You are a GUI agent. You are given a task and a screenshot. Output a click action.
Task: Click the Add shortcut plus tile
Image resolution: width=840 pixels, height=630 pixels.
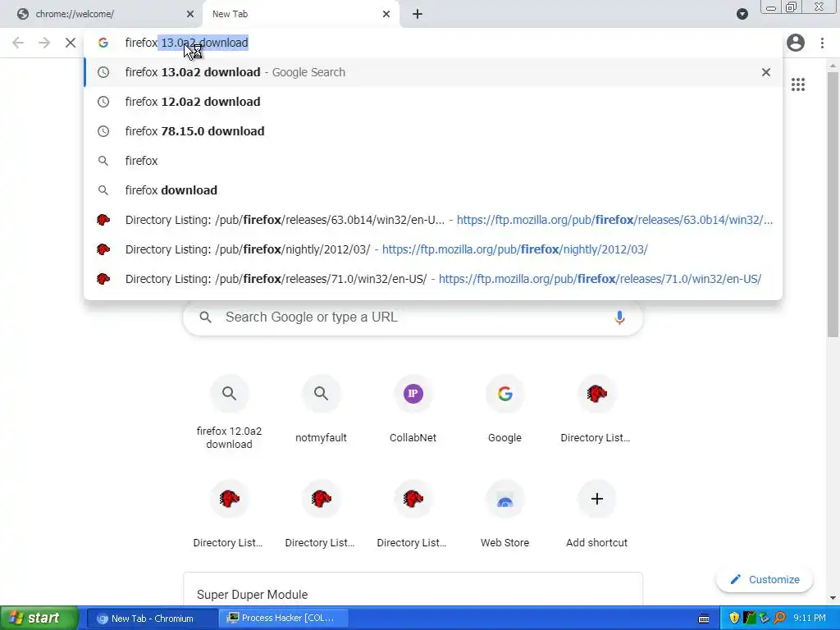pos(597,514)
